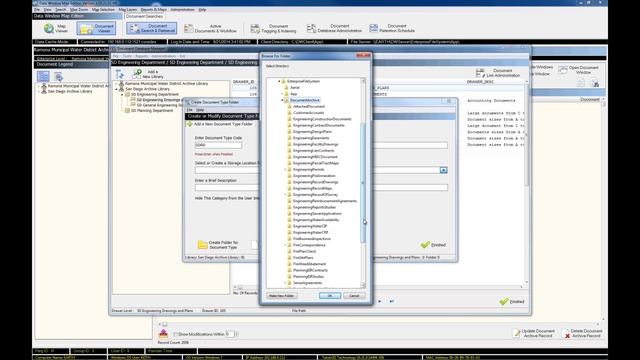Select San Diego Archive Library in Document Legend
The image size is (640, 360).
click(70, 91)
